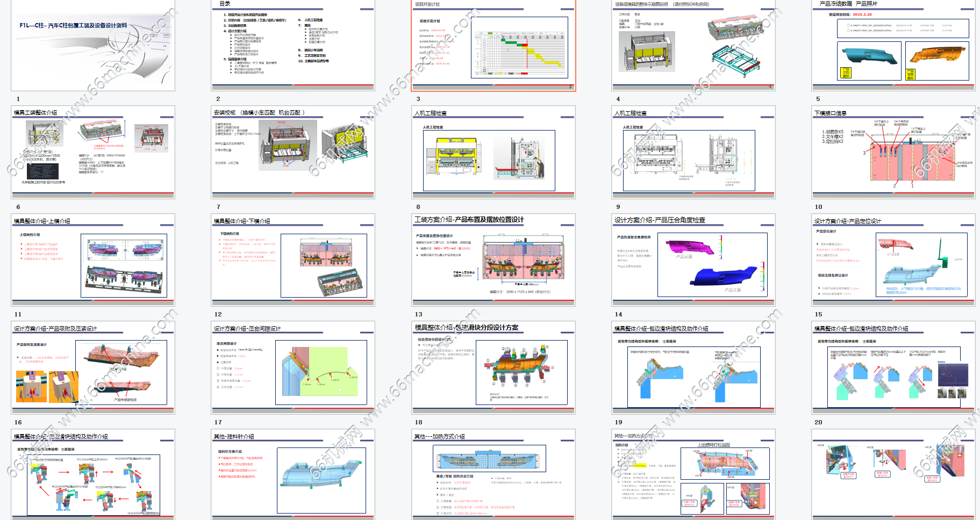Screen dimensions: 980x520
Task: Select slide 16 产品吸附及压紧设计 thumbnail
Action: point(93,368)
